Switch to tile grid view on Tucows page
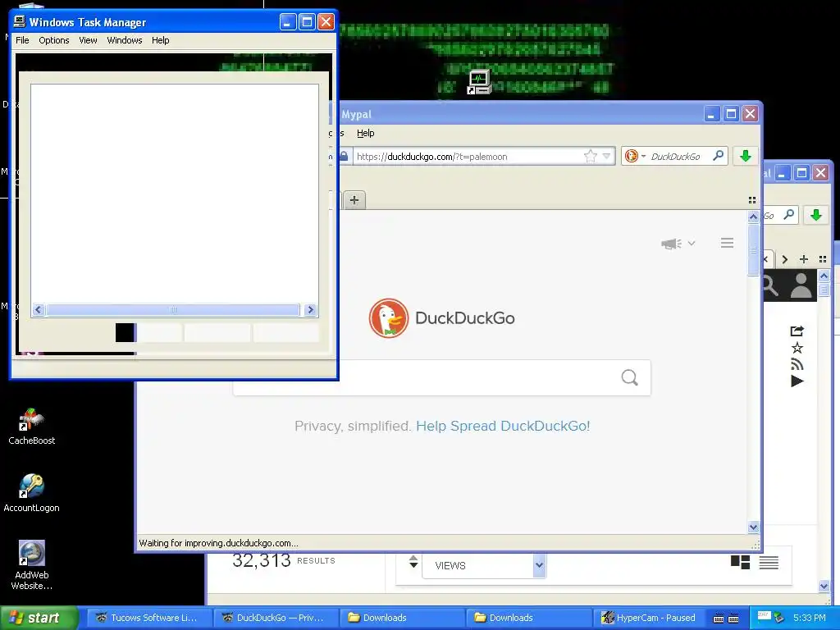Screen dimensions: 840x630 pos(741,562)
